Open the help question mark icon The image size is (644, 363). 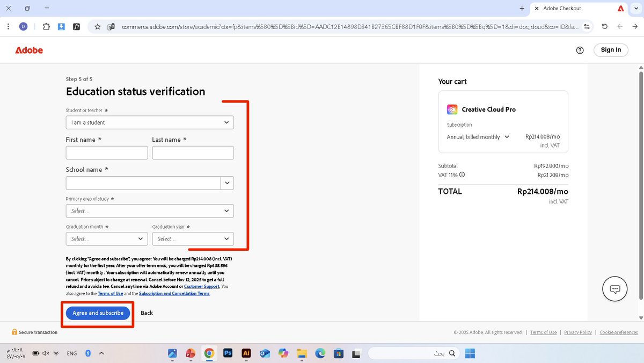coord(580,50)
